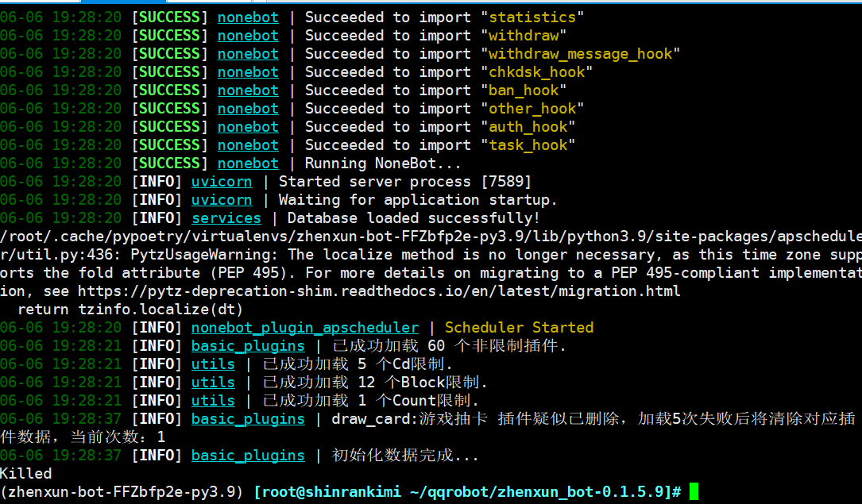The image size is (862, 504).
Task: Click the yellow module name "task_hook"
Action: (x=528, y=145)
